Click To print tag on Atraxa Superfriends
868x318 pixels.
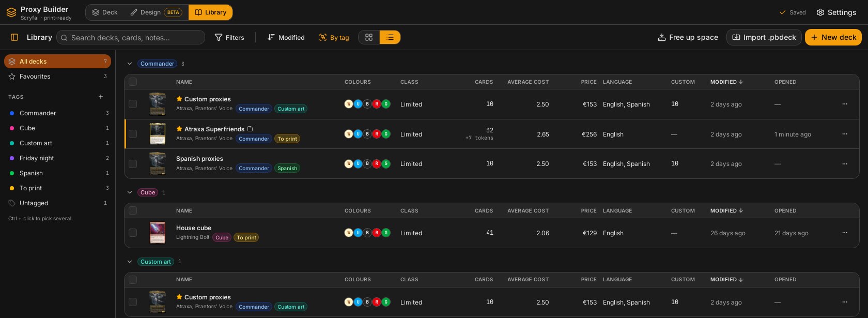287,139
